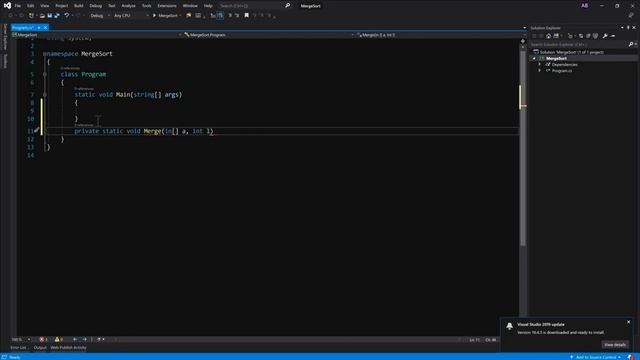
Task: Click the Save All icon
Action: click(57, 16)
